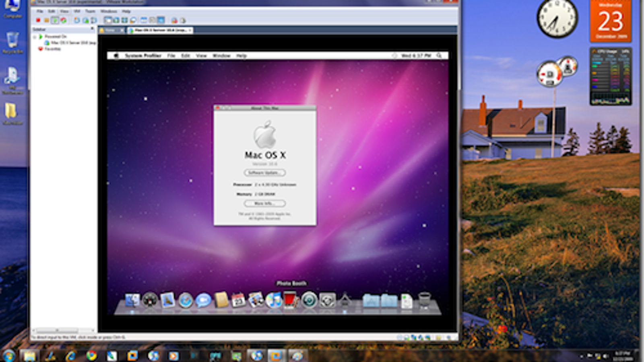Open Finder in the Mac dock
The width and height of the screenshot is (644, 362).
[132, 300]
